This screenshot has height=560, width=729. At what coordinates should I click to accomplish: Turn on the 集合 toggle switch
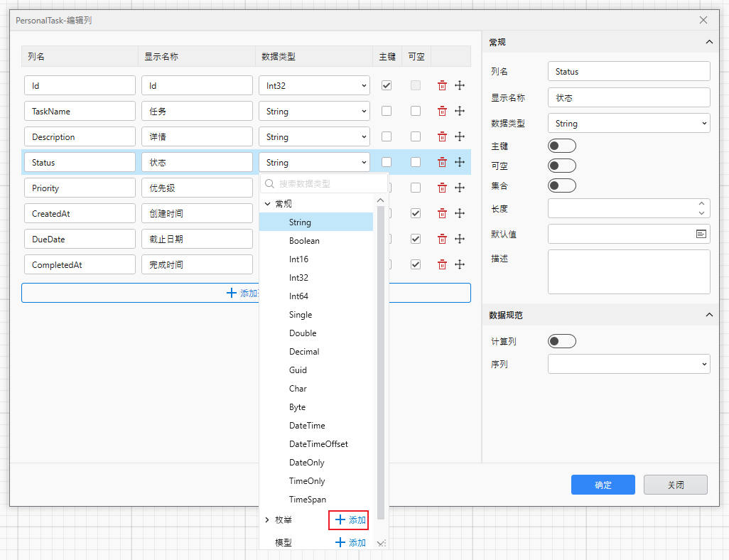point(561,185)
